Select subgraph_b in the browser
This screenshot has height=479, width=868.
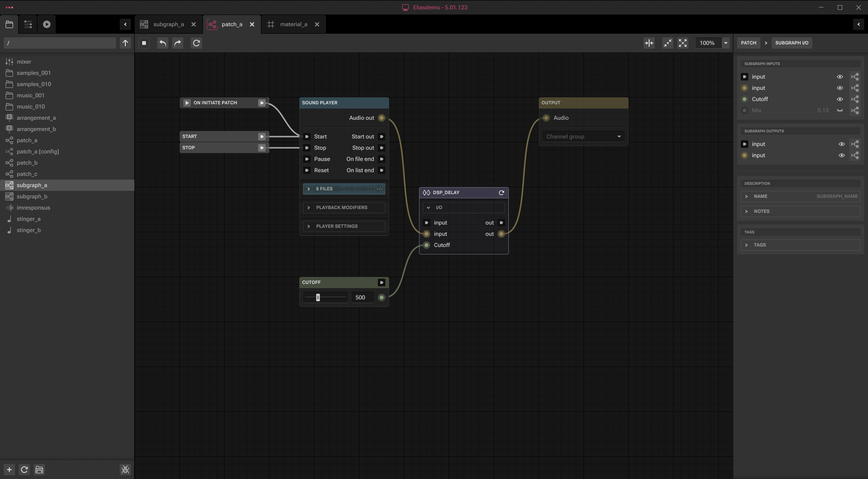(x=67, y=196)
